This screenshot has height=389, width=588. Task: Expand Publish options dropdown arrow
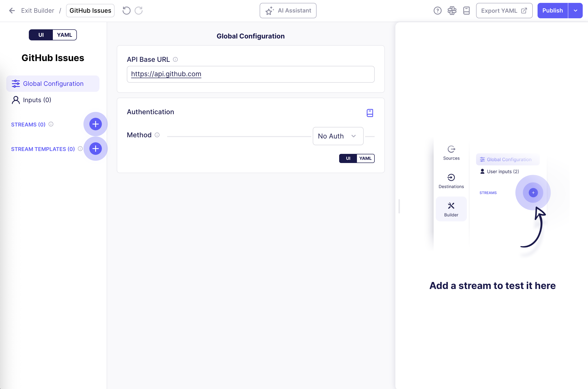(575, 11)
